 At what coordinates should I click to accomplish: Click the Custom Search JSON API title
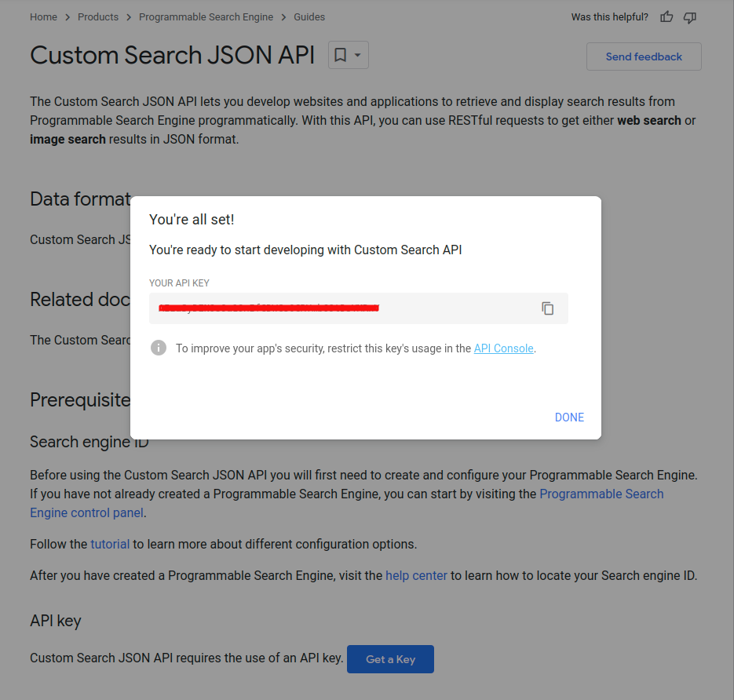click(x=172, y=55)
